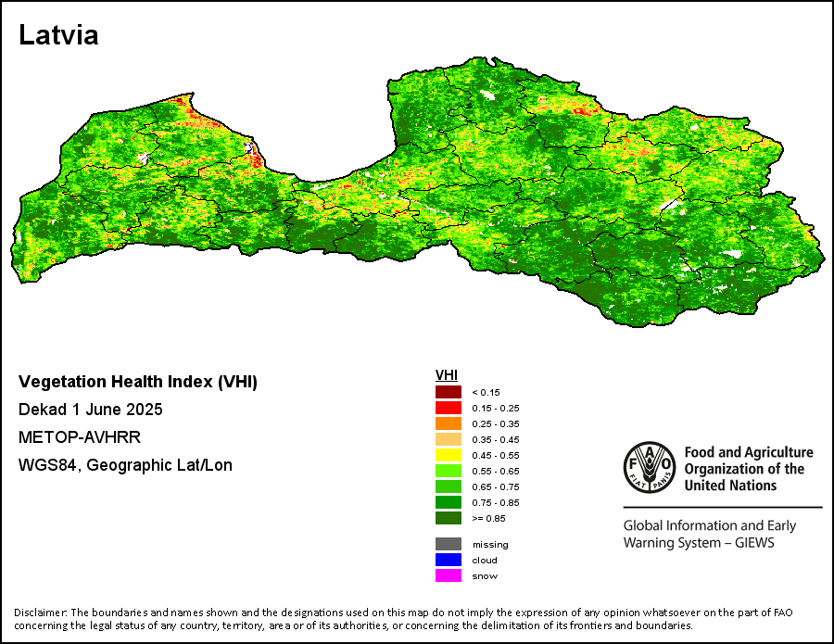Click the '0.75 - 0.85' legend label
The image size is (834, 644).
click(496, 502)
